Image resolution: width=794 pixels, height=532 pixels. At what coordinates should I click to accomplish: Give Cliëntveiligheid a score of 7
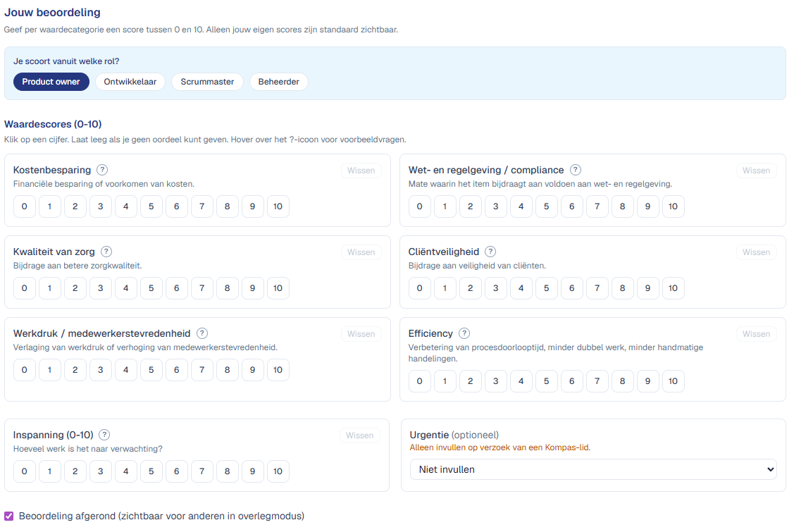coord(597,287)
